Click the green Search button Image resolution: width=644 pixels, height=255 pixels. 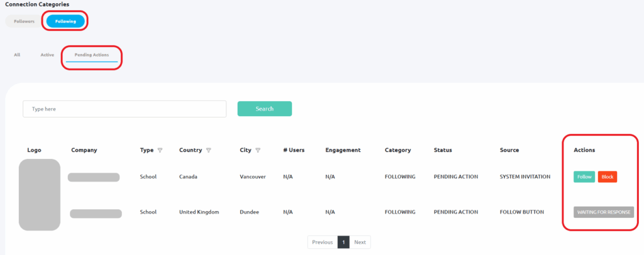(x=265, y=109)
